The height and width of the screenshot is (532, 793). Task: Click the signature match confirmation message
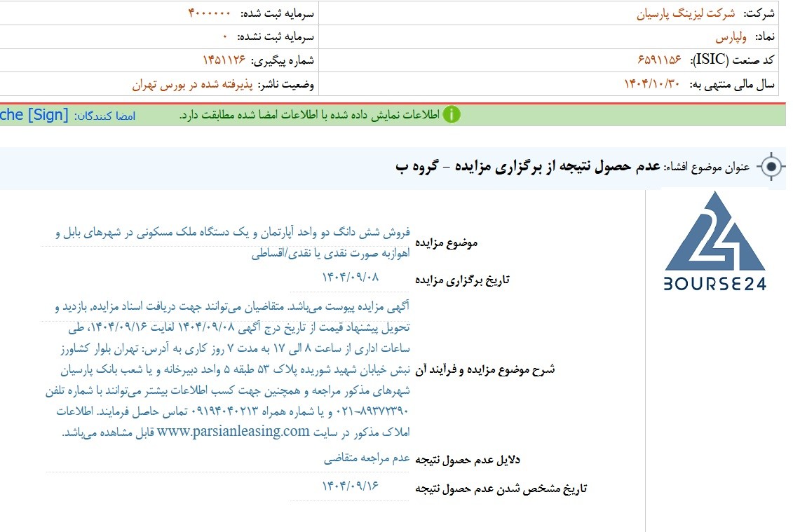point(309,115)
